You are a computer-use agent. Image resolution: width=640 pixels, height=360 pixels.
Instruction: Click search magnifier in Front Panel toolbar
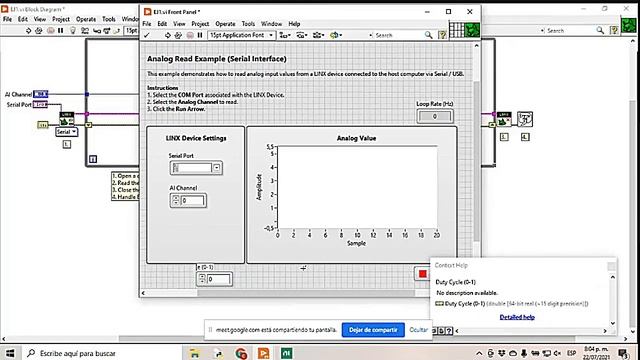tap(428, 36)
